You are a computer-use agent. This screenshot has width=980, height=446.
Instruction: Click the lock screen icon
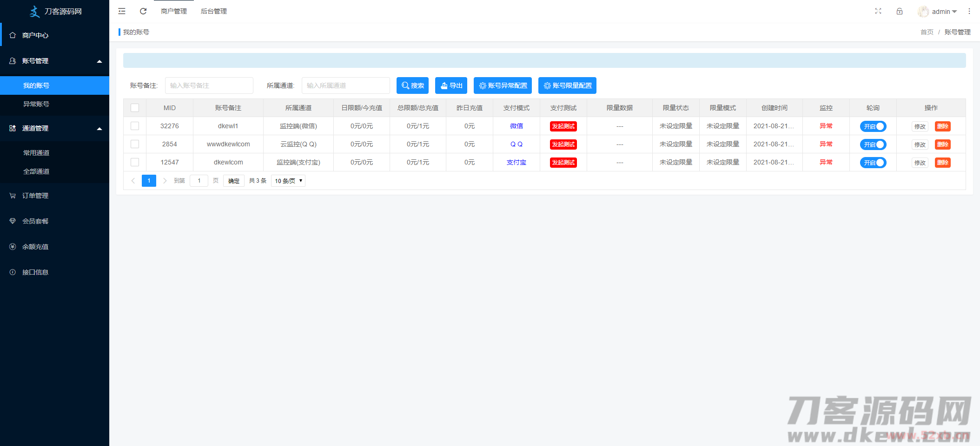click(x=899, y=11)
